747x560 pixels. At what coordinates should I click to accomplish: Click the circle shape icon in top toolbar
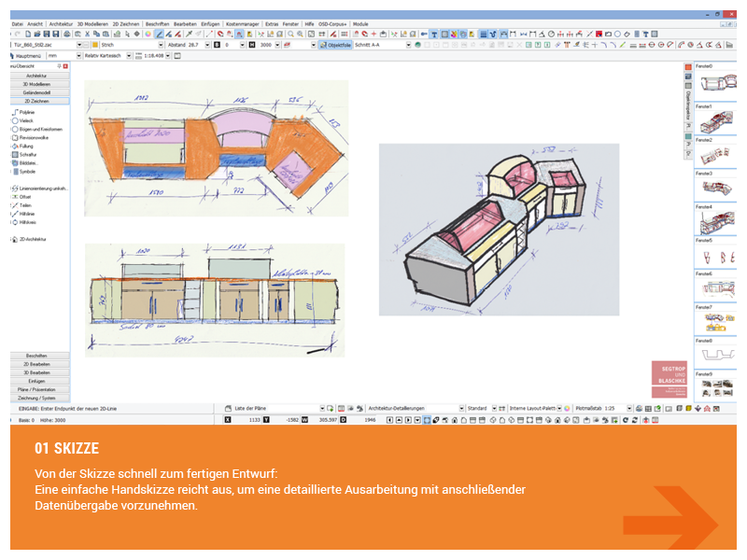click(617, 34)
